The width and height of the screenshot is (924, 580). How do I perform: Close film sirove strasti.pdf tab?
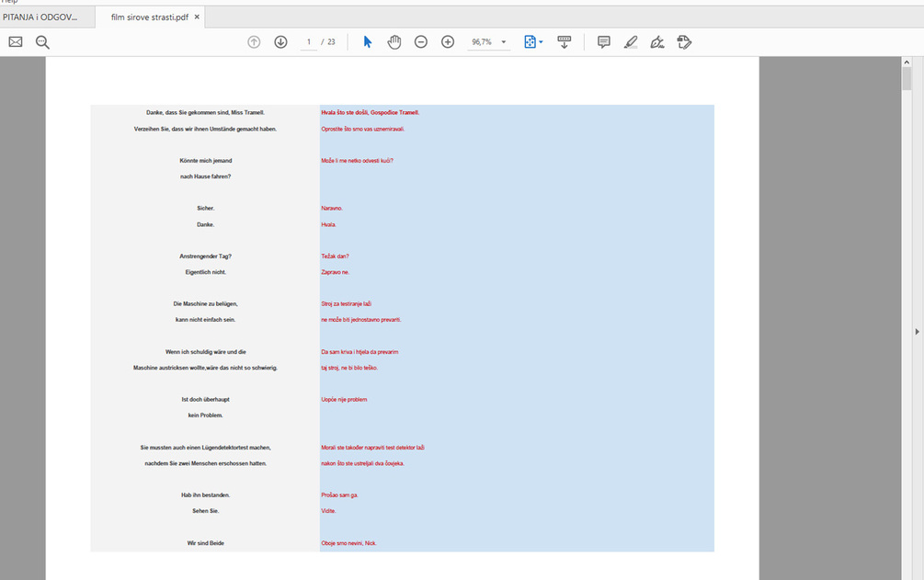point(197,17)
